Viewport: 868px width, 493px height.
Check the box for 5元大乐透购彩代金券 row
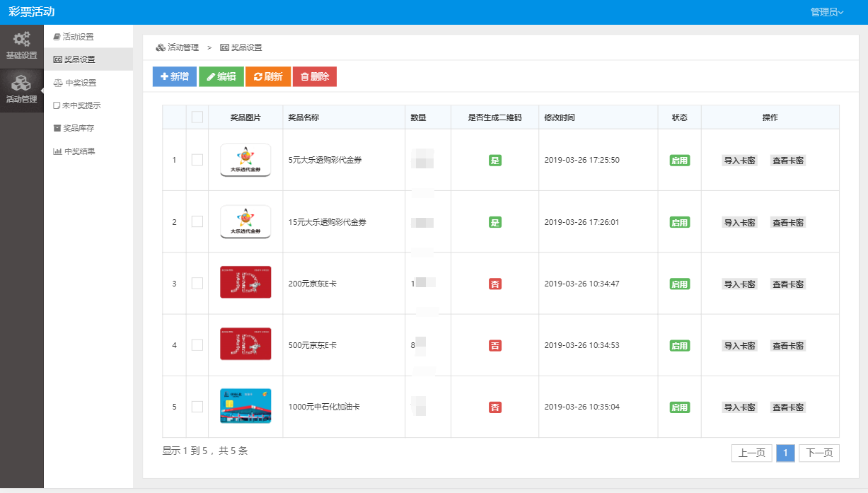point(197,160)
